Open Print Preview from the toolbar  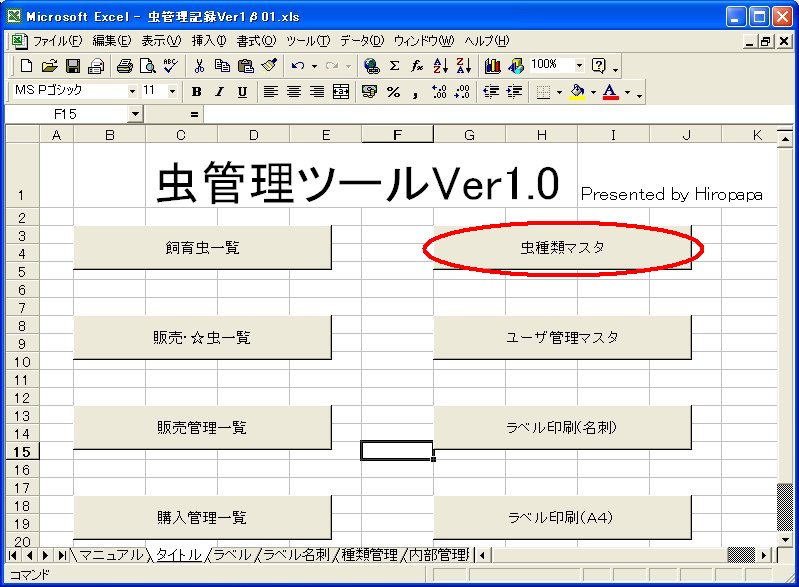tap(147, 66)
